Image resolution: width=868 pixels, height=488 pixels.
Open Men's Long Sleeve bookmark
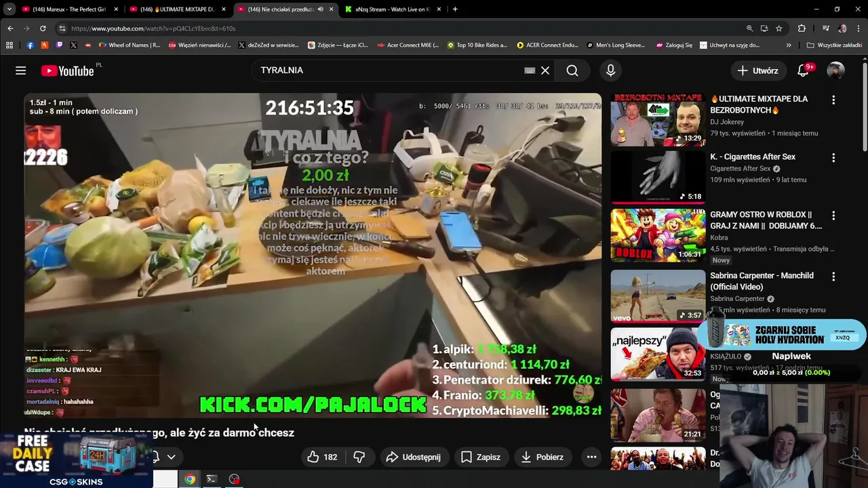(616, 45)
